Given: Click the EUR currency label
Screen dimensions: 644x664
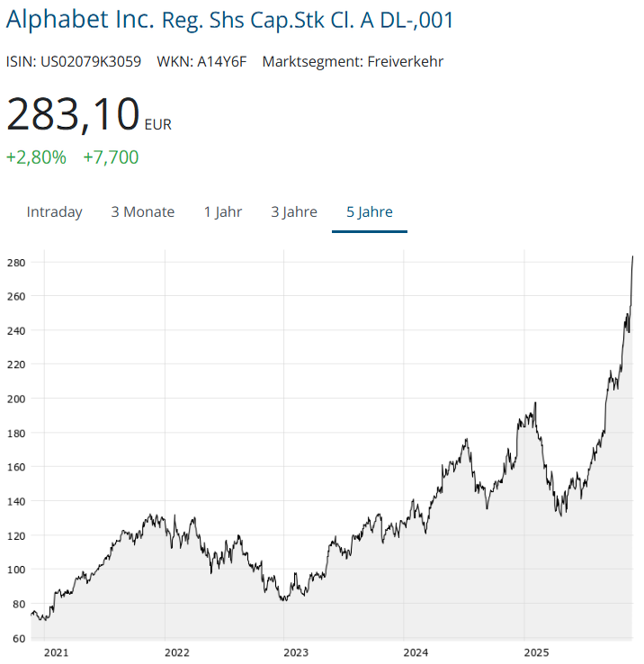Looking at the screenshot, I should pos(158,125).
